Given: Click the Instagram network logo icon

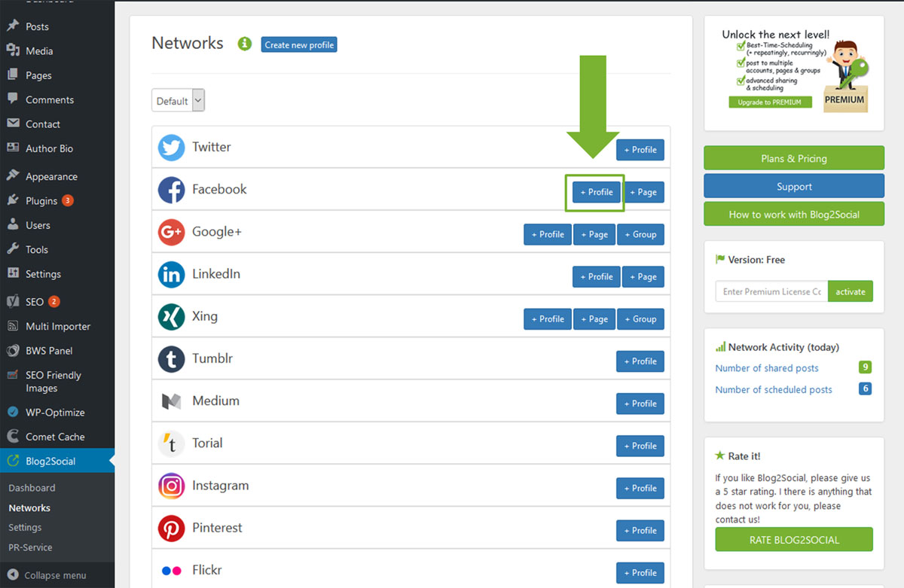Looking at the screenshot, I should click(x=172, y=486).
